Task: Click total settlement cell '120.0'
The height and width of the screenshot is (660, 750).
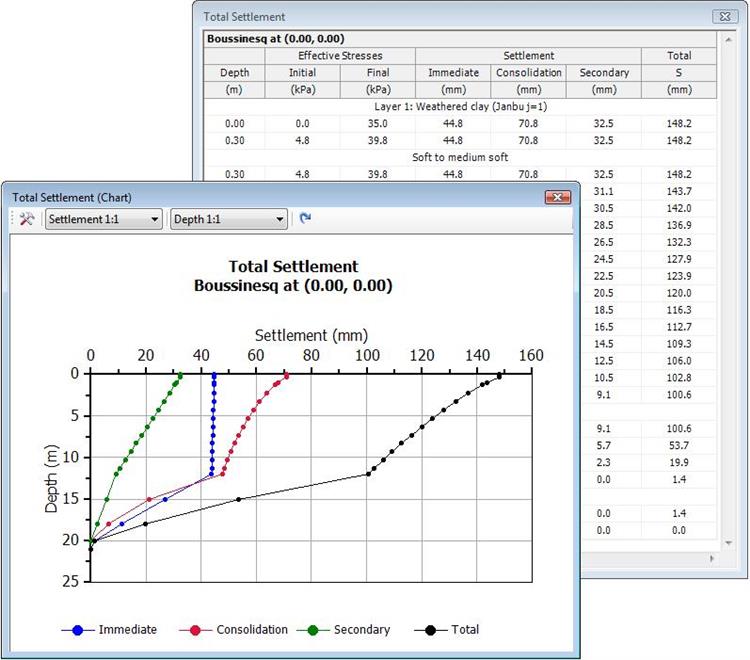Action: tap(679, 293)
